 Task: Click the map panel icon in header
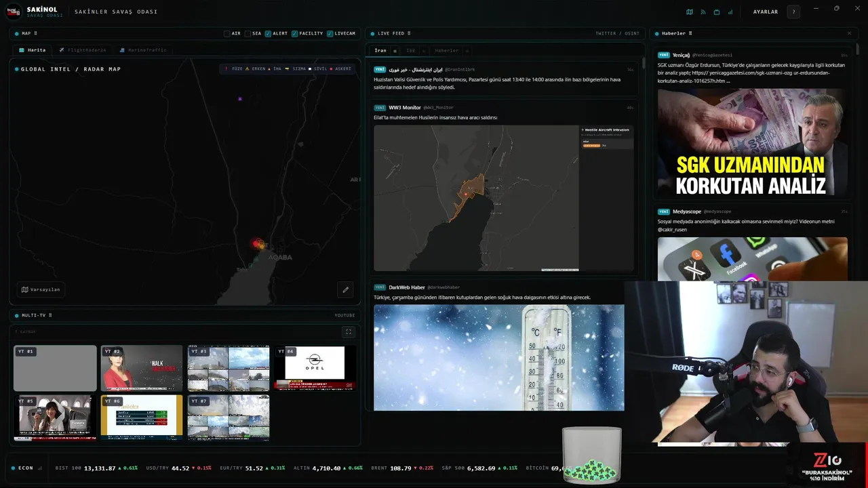[x=690, y=12]
